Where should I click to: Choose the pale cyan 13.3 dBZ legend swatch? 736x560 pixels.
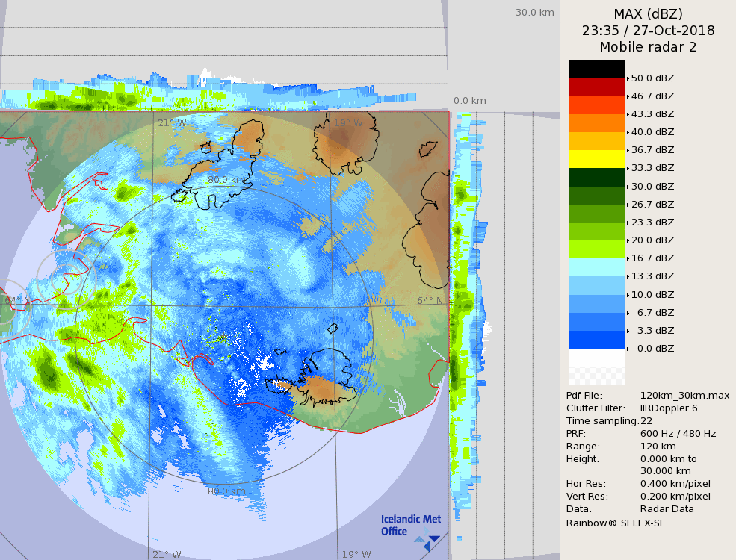(596, 267)
